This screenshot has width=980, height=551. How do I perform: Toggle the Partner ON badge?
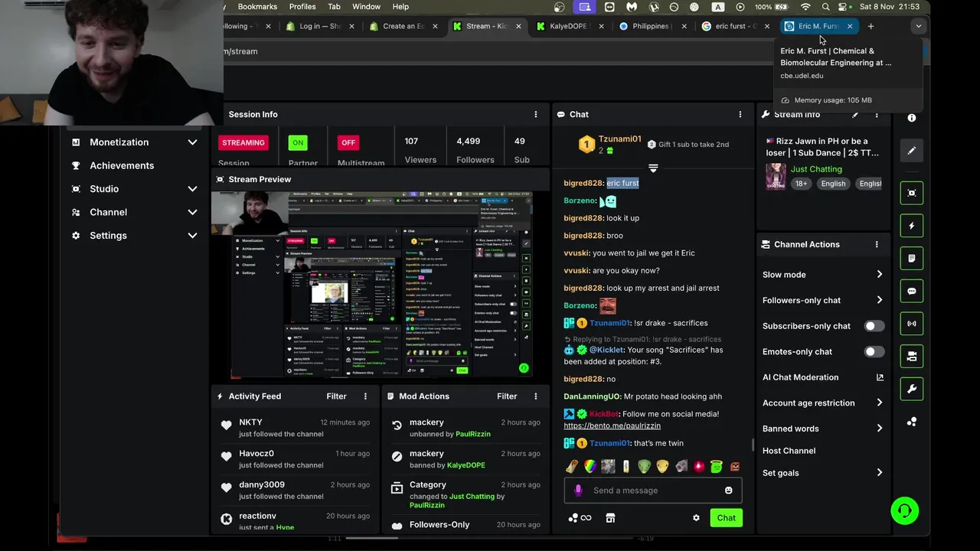298,142
